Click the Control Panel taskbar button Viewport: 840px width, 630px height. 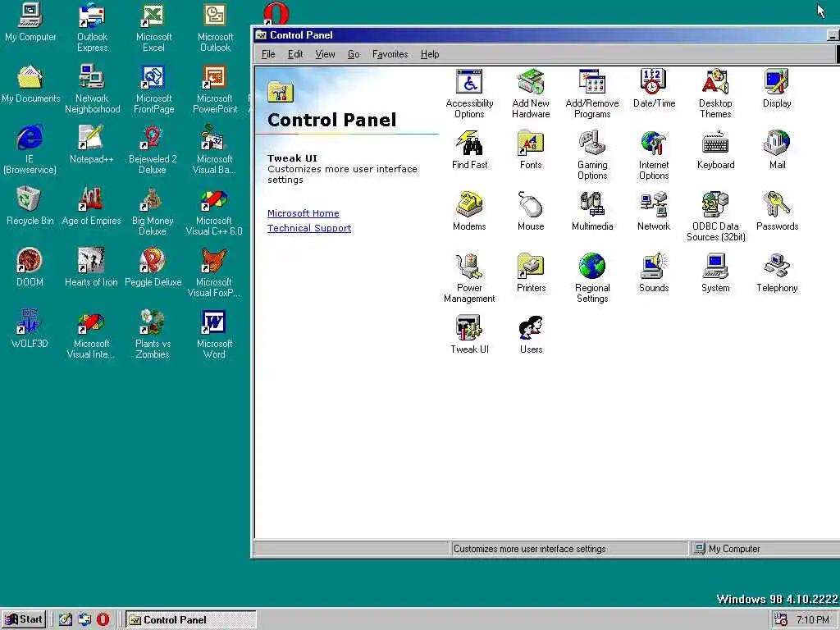pos(190,620)
